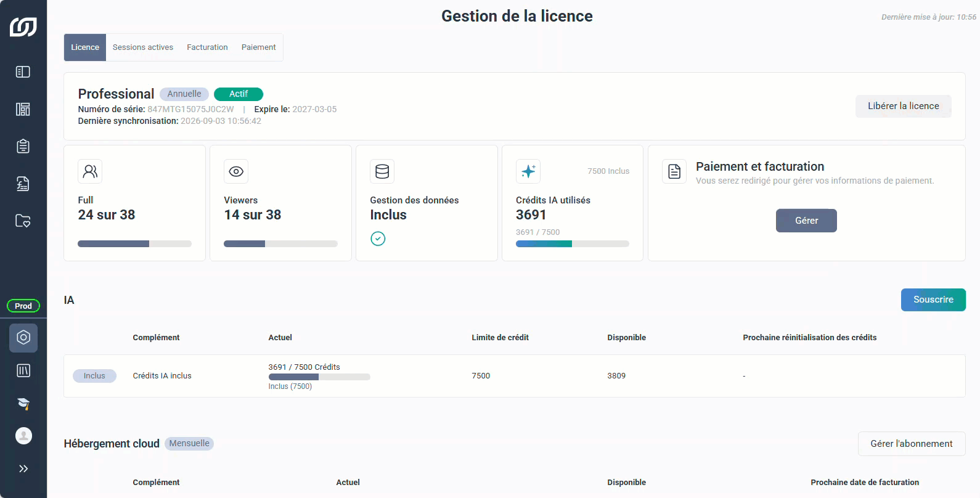Screen dimensions: 980x498
Task: Click the 'Hébergement cloud' section heading
Action: (x=112, y=444)
